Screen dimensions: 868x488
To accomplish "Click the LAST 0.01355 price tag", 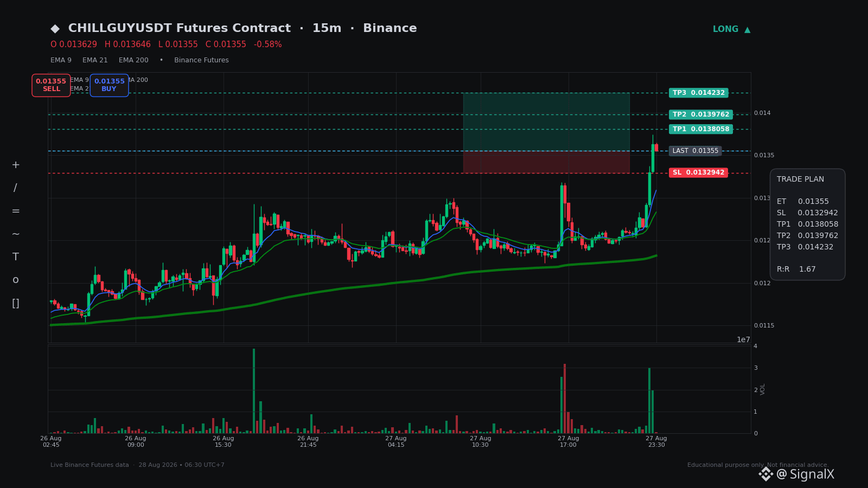I will tap(695, 151).
